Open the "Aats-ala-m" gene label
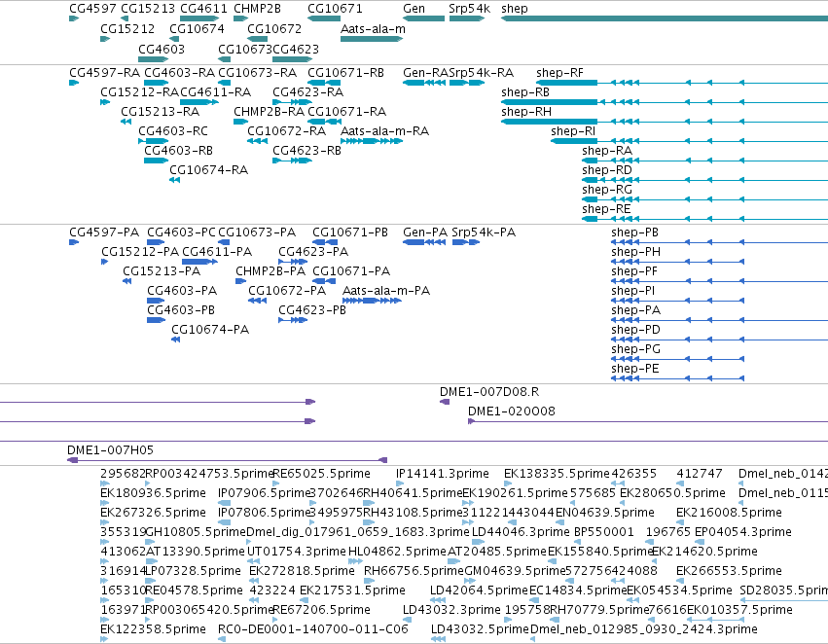 (373, 29)
